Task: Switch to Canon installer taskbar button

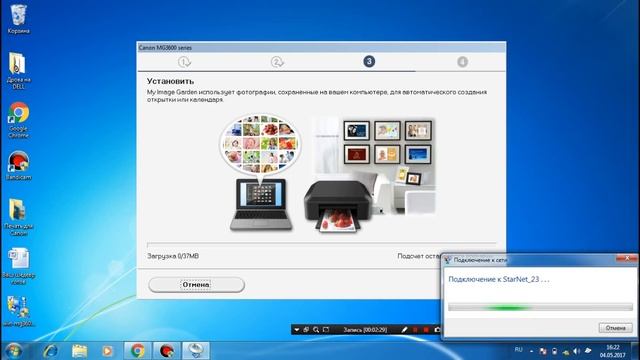Action: [x=196, y=351]
